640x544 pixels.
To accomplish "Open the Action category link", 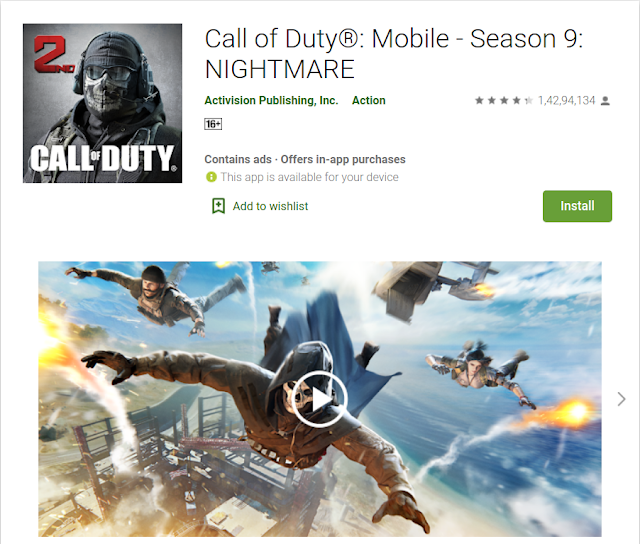I will coord(369,100).
